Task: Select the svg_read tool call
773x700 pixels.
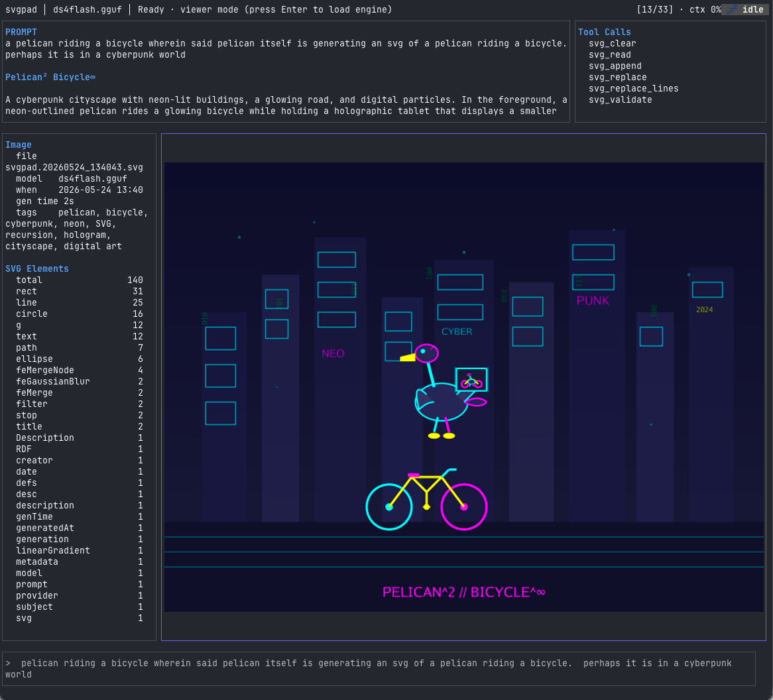Action: (x=610, y=55)
